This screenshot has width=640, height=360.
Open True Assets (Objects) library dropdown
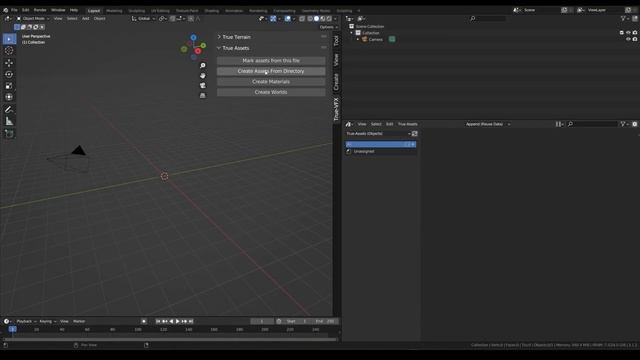point(378,133)
